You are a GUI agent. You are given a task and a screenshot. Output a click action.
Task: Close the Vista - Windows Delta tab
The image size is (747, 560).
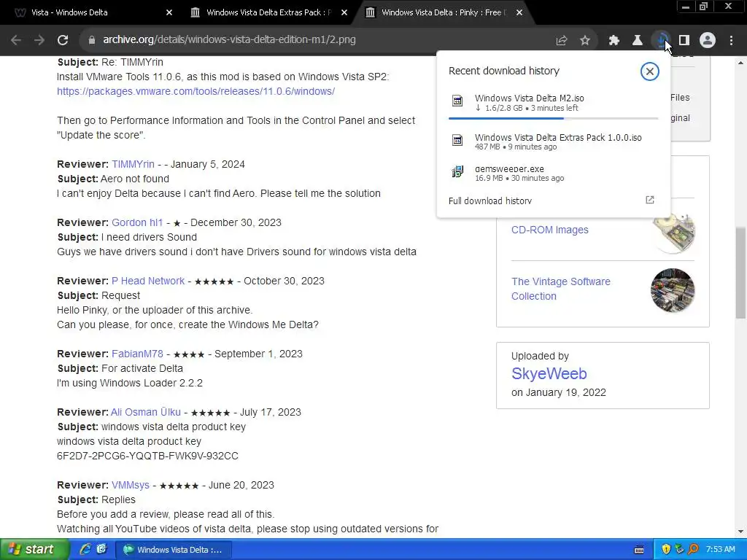tap(169, 12)
